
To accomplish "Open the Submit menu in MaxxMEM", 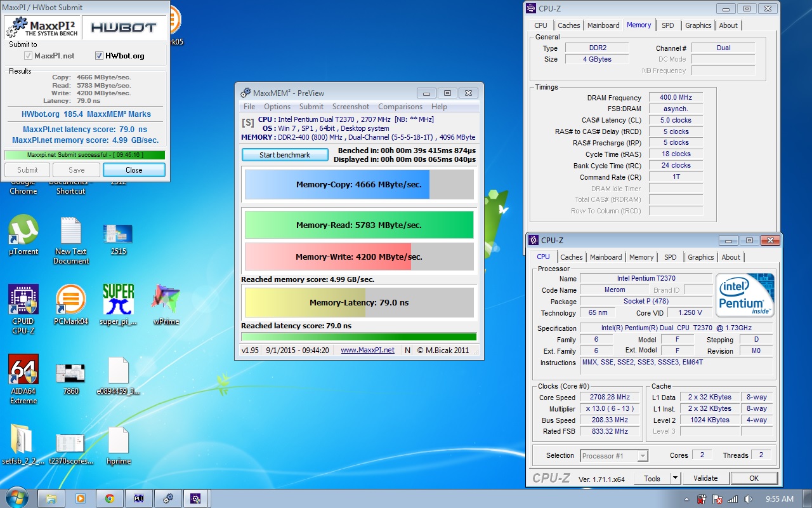I will pyautogui.click(x=311, y=107).
